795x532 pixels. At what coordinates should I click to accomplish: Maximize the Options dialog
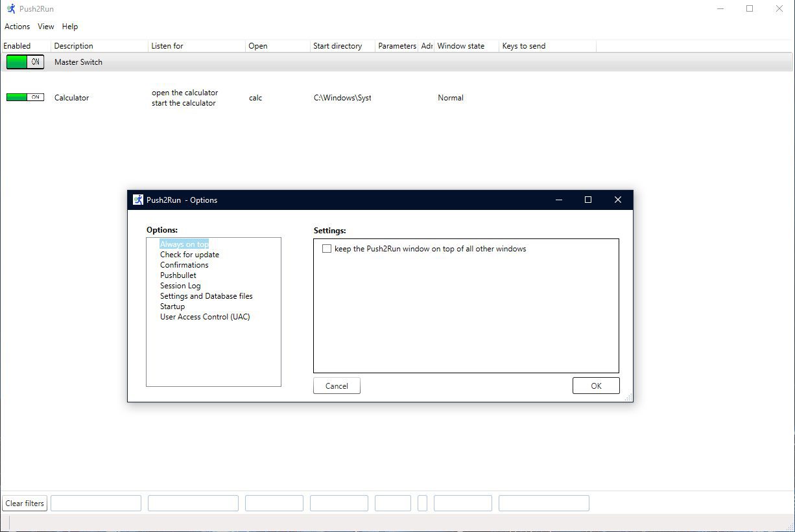pyautogui.click(x=588, y=200)
